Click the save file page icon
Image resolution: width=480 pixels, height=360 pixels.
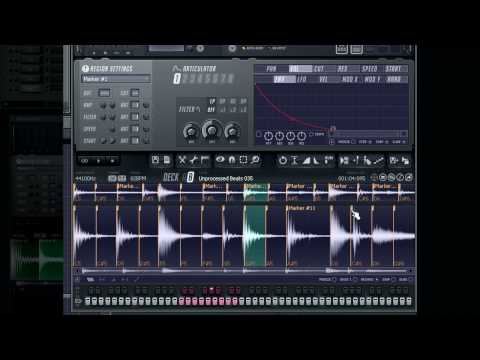pyautogui.click(x=166, y=160)
